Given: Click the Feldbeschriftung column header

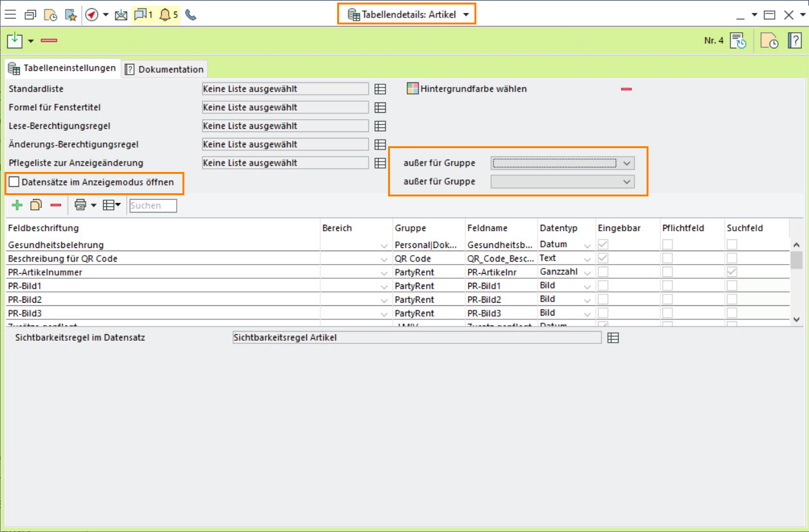Looking at the screenshot, I should [44, 229].
